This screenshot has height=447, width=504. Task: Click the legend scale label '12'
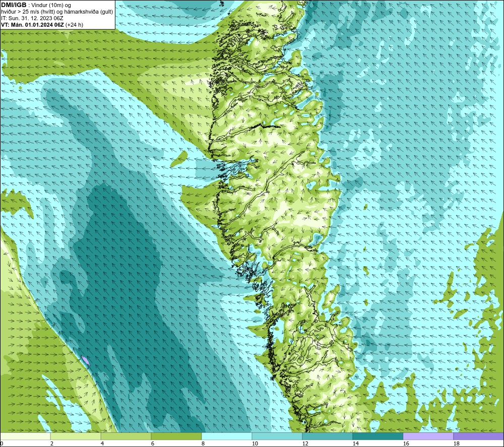305,443
